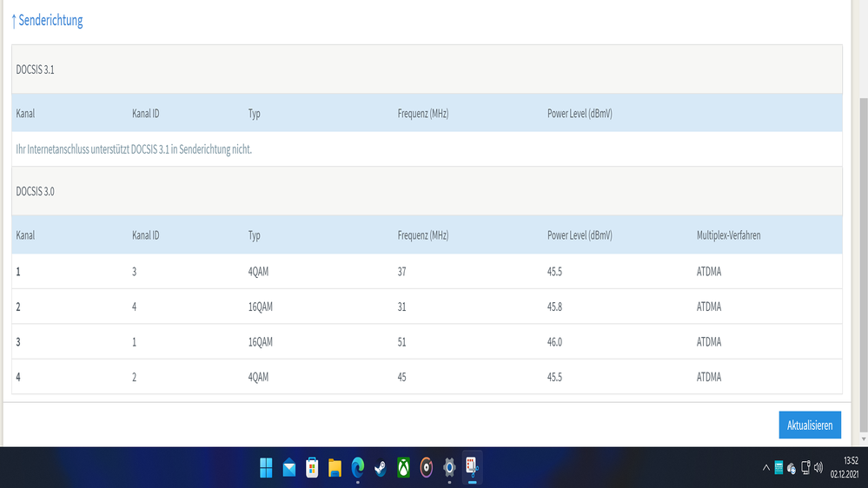Click Kanal ID 2 in channel 4 row
Image resolution: width=868 pixels, height=488 pixels.
pyautogui.click(x=134, y=377)
